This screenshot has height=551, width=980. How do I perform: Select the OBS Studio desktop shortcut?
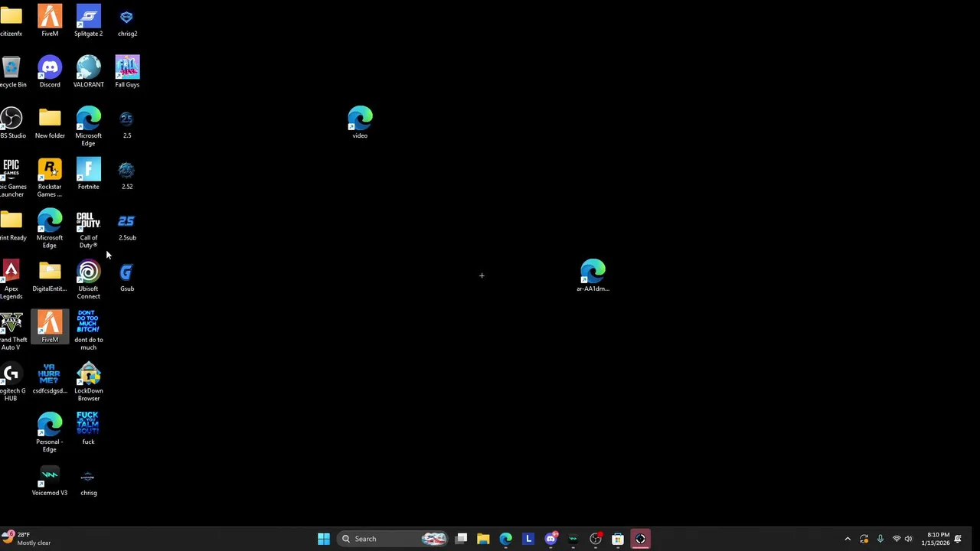11,123
